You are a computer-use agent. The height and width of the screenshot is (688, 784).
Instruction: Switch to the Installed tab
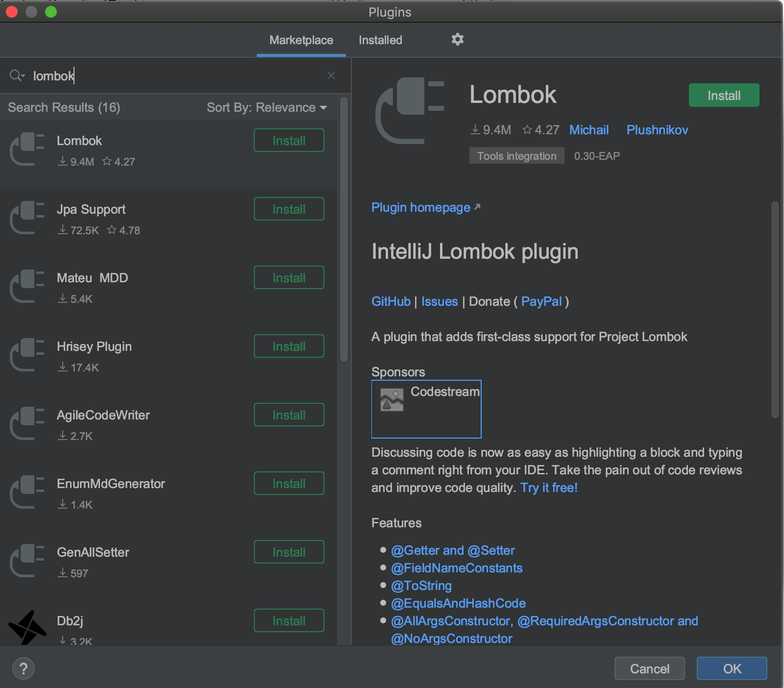[380, 40]
